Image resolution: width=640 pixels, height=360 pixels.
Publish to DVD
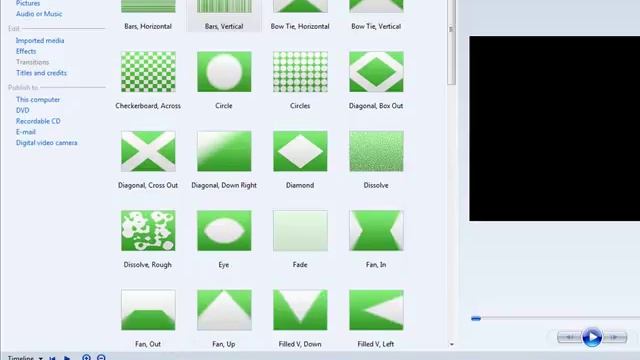(x=22, y=111)
